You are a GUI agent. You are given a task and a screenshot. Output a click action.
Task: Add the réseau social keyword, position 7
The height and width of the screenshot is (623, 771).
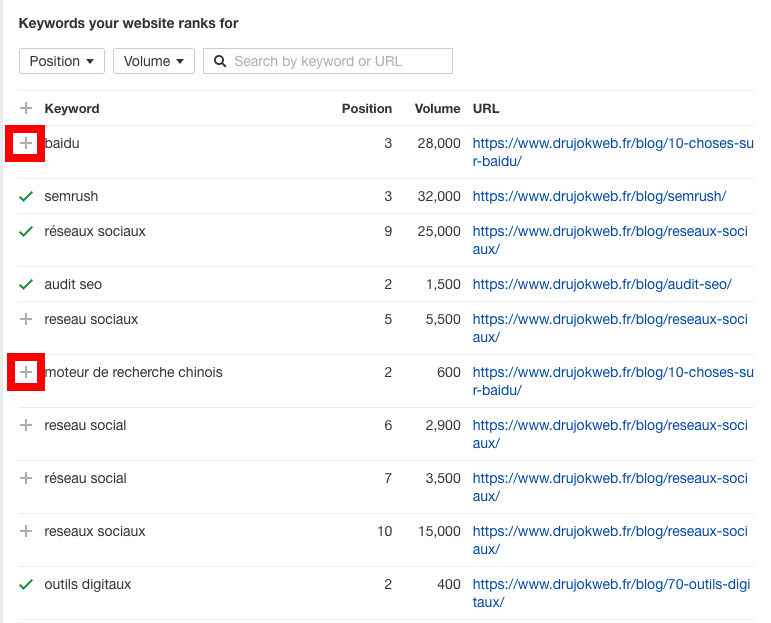click(x=26, y=478)
